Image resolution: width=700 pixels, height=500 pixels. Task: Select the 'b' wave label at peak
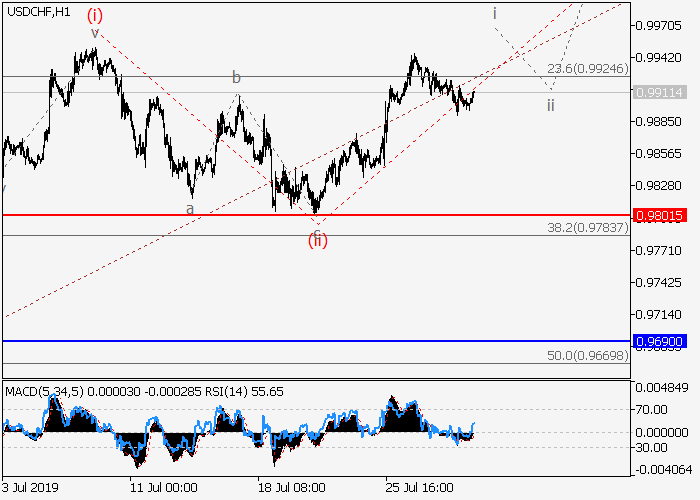point(237,77)
